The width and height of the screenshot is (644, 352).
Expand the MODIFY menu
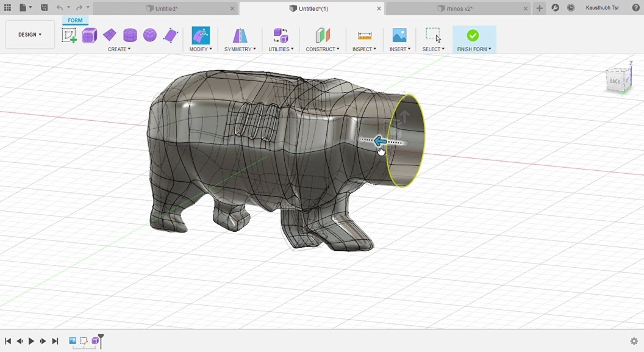tap(201, 49)
